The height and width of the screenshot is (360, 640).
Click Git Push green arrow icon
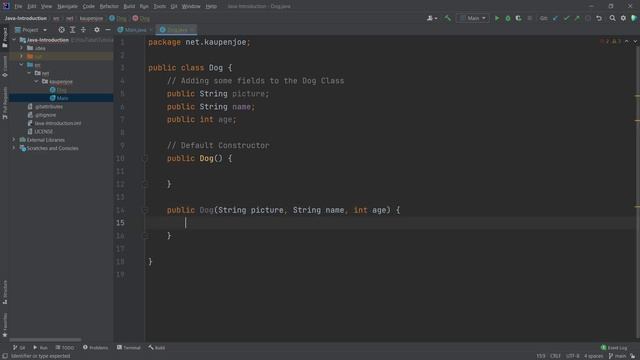tap(577, 18)
